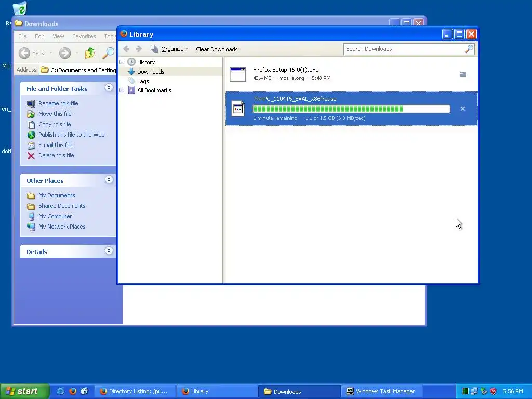Screen dimensions: 532x399
Task: Open Forward history dropdown arrow in explorer
Action: [77, 53]
